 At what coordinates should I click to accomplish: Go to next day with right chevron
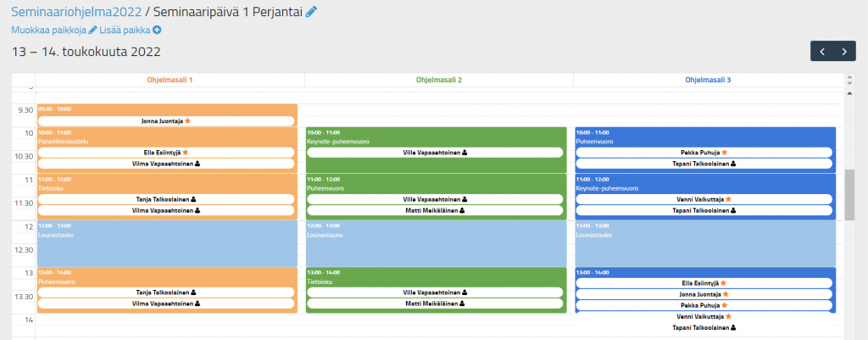click(x=843, y=52)
